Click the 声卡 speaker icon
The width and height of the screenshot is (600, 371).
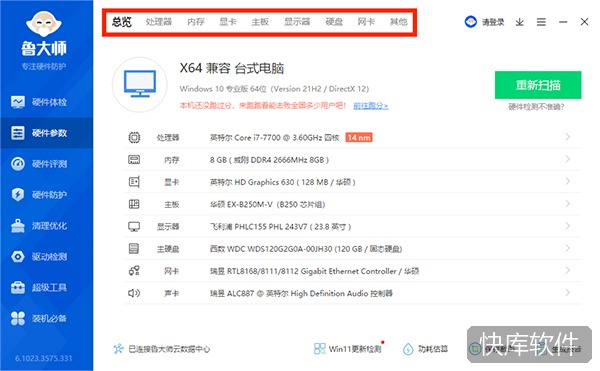coord(134,293)
